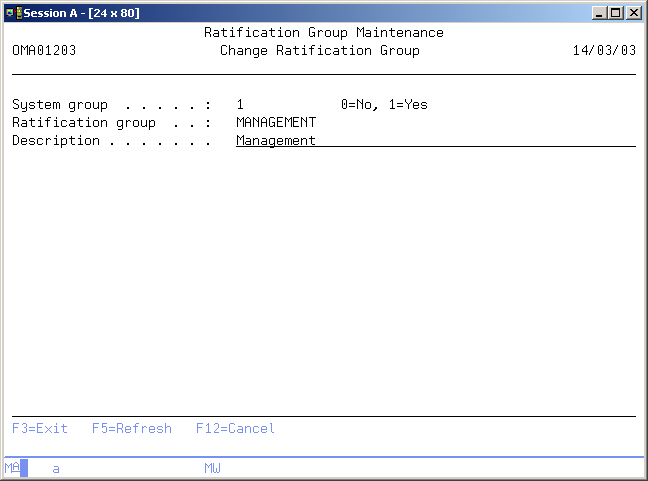Click the 'Change Ratification Group' subtitle
648x481 pixels.
(319, 51)
